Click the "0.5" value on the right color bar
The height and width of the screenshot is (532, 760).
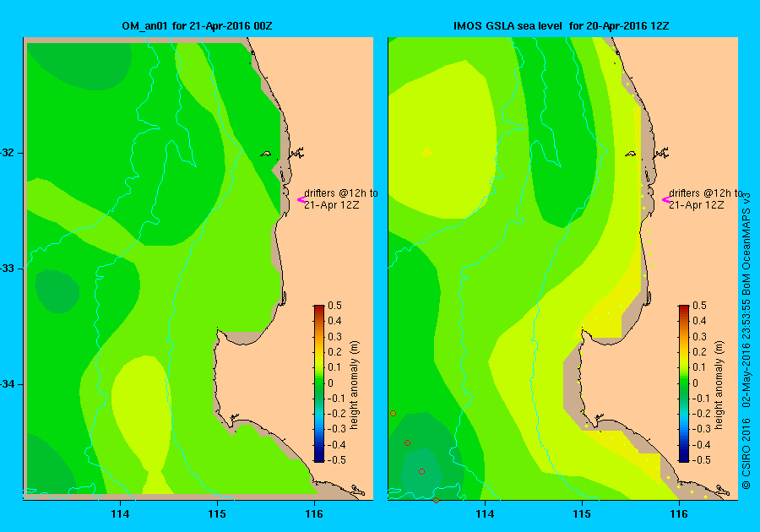pyautogui.click(x=699, y=306)
